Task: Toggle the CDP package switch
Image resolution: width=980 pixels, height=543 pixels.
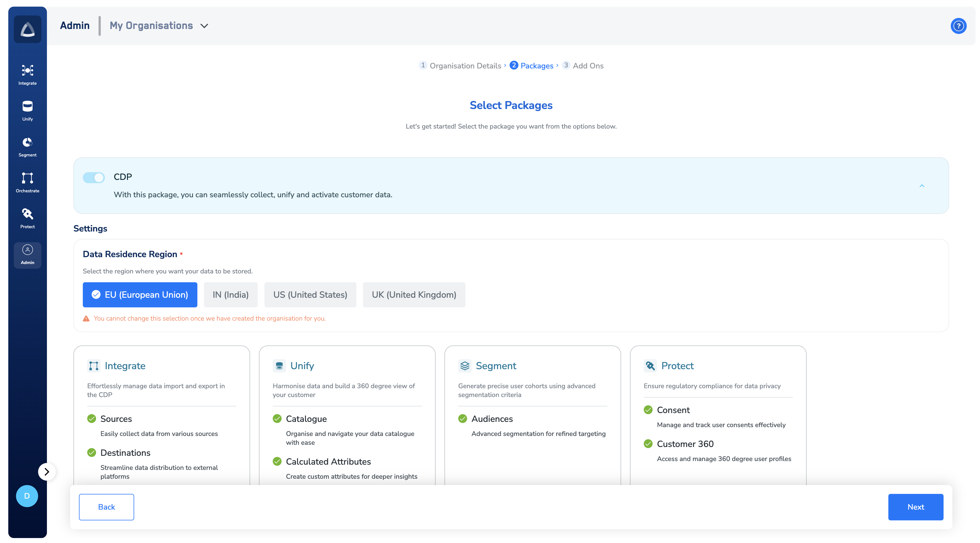Action: [x=94, y=177]
